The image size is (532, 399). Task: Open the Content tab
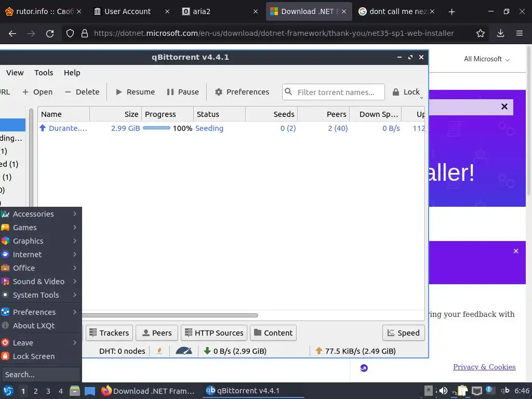click(x=273, y=333)
